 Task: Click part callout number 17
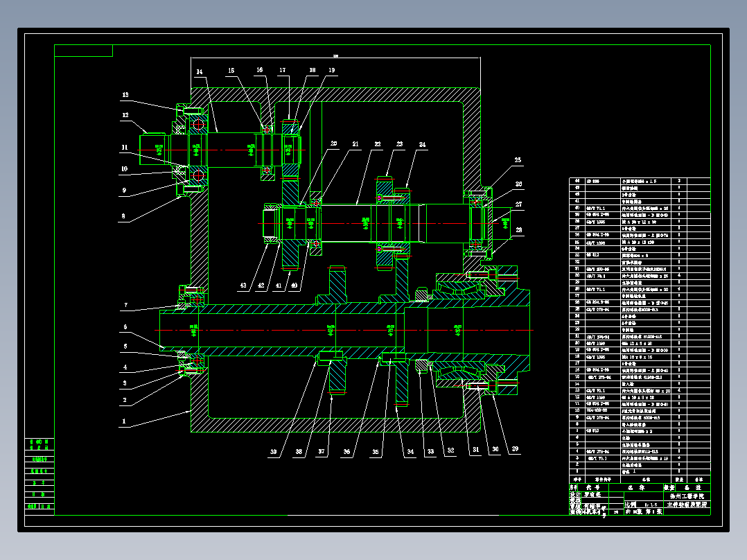pyautogui.click(x=283, y=70)
